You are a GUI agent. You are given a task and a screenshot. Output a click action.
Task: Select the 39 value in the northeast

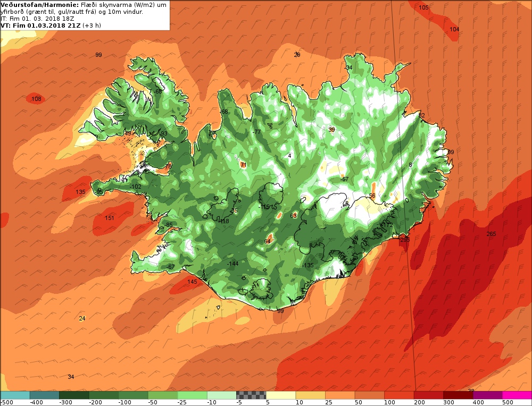pyautogui.click(x=332, y=130)
